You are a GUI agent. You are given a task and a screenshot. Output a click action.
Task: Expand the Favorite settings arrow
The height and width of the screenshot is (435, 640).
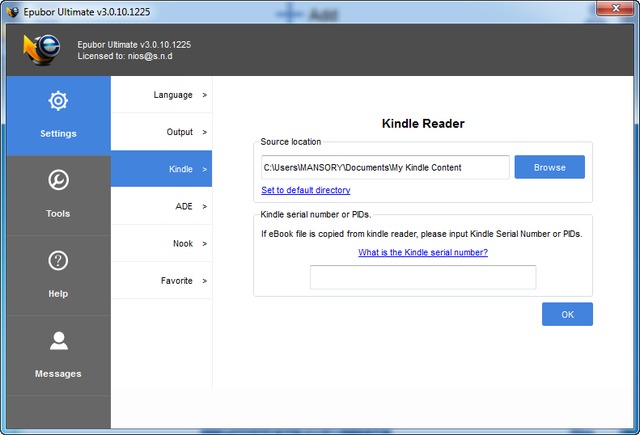tap(204, 281)
